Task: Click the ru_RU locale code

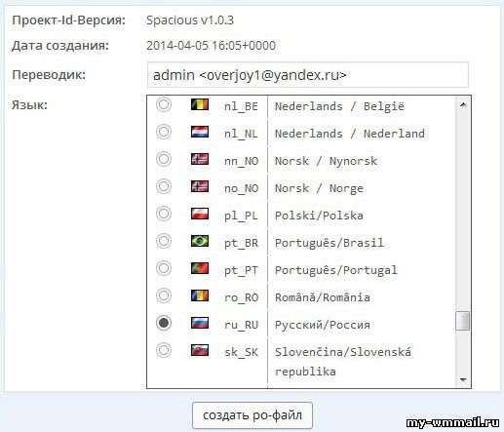Action: pyautogui.click(x=241, y=325)
